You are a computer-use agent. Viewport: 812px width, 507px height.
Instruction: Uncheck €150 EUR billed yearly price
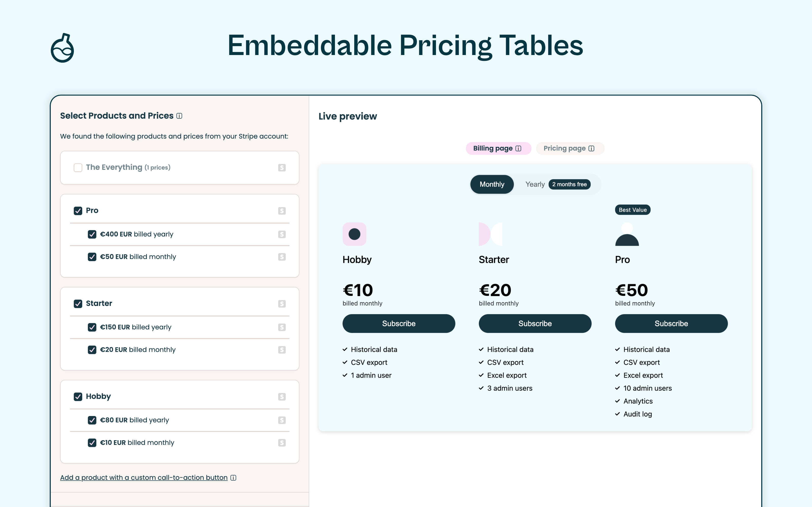92,327
